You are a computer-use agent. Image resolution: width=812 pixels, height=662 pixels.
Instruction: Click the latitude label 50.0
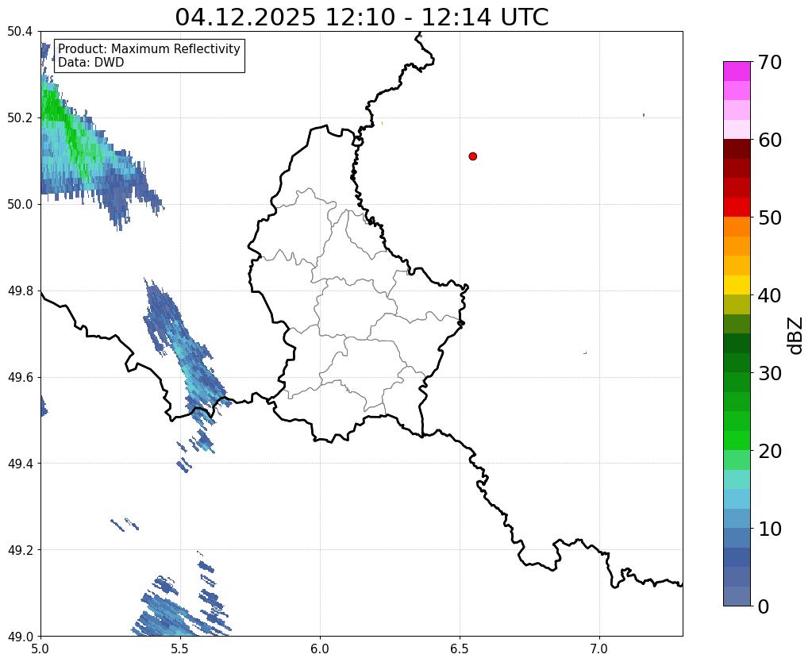20,205
